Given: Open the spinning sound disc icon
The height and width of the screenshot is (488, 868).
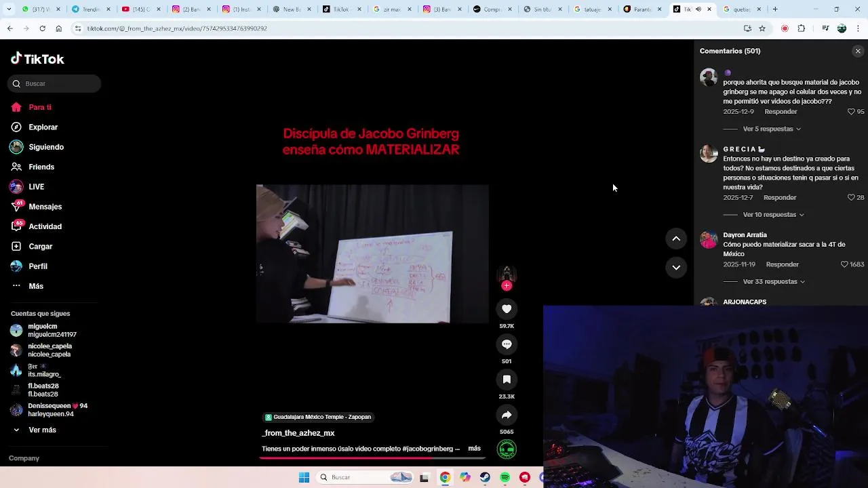Looking at the screenshot, I should [x=507, y=449].
